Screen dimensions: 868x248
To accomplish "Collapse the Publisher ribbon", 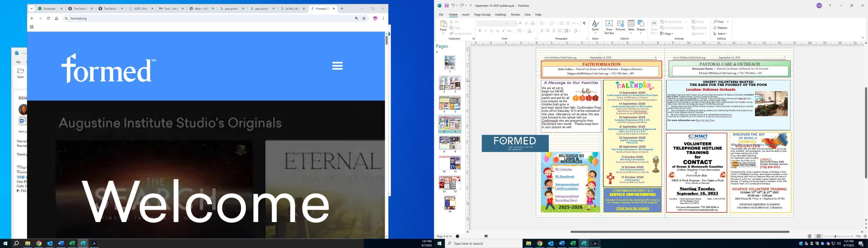I will (x=863, y=38).
